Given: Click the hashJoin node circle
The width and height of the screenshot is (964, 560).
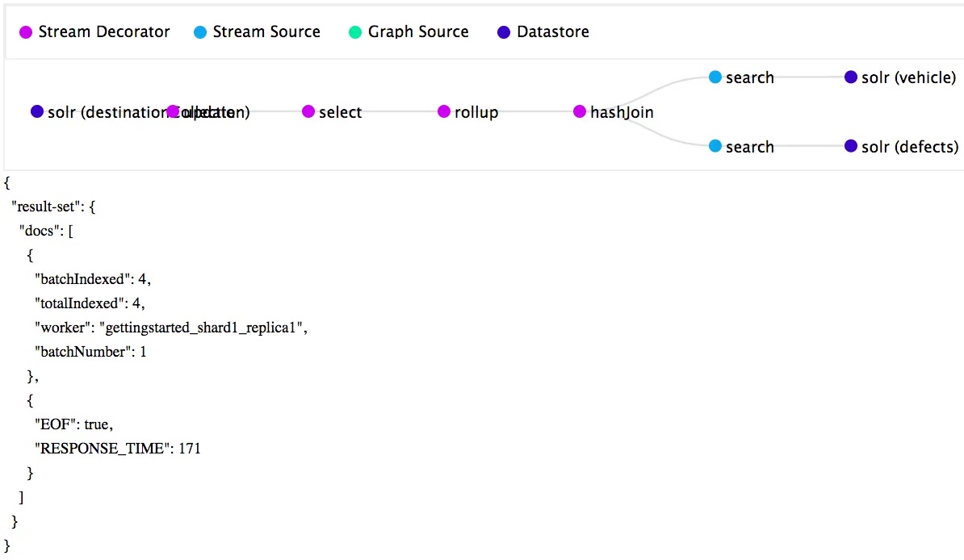Looking at the screenshot, I should [579, 111].
